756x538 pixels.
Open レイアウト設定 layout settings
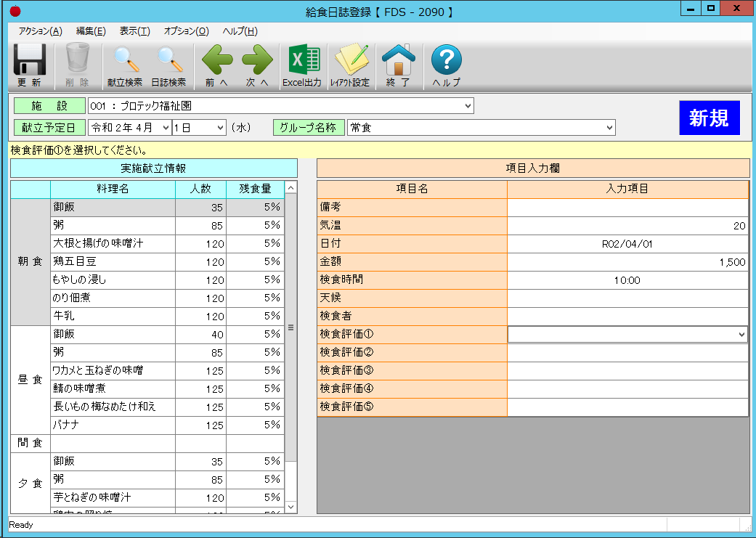[x=350, y=65]
